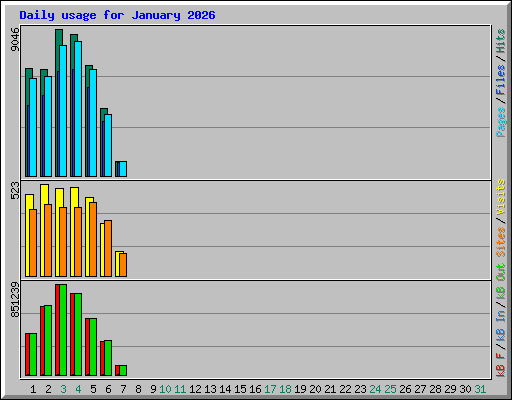Click the vertical 'Sites' legend label

[x=501, y=242]
